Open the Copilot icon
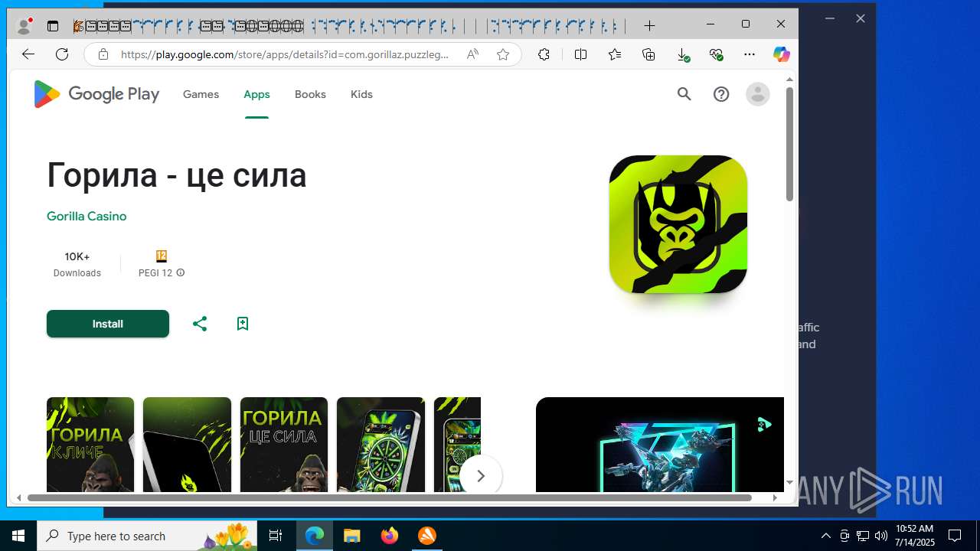The width and height of the screenshot is (980, 551). coord(781,54)
